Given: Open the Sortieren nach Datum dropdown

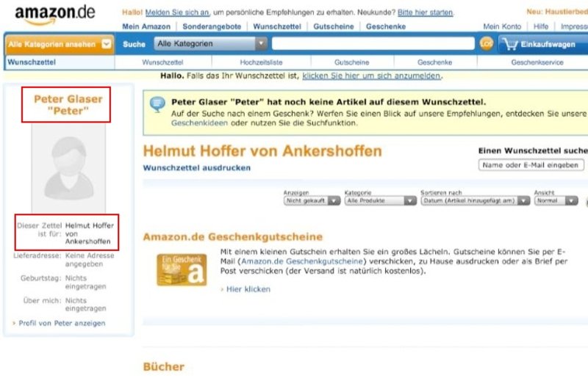Looking at the screenshot, I should [475, 200].
